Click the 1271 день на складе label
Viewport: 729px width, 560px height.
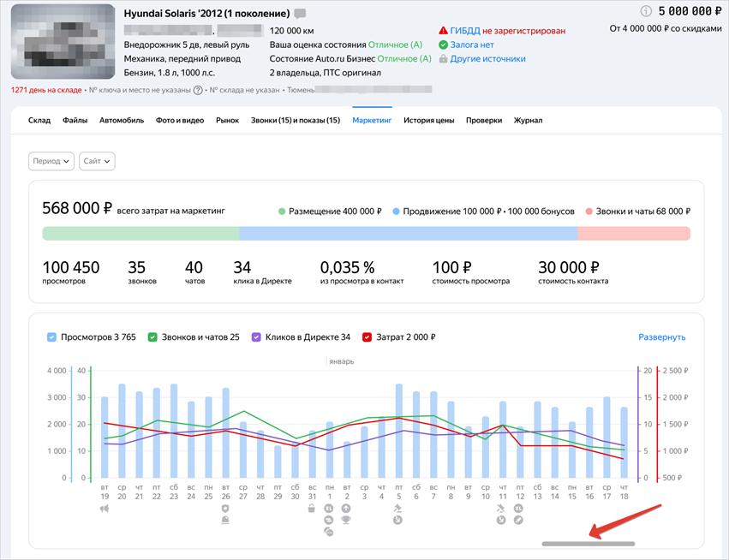[46, 90]
